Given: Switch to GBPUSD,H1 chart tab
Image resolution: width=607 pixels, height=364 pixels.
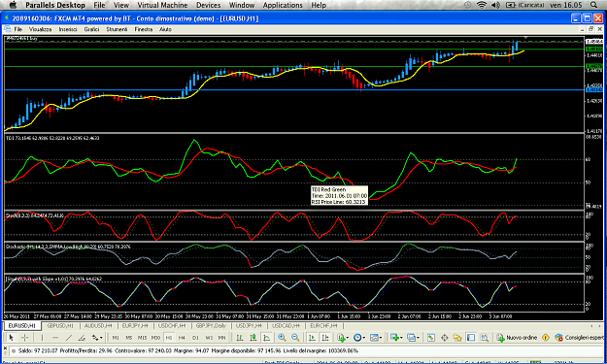Looking at the screenshot, I should tap(60, 326).
